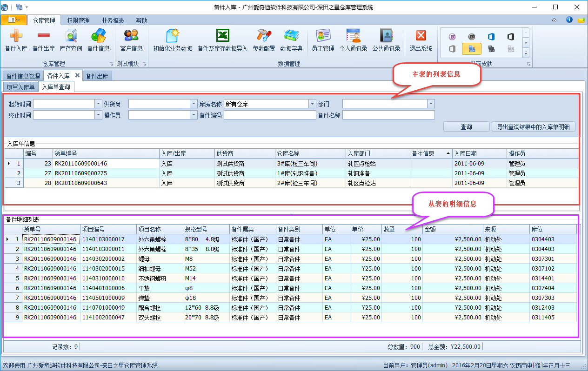Open 库存查询 ribbon icon

point(71,40)
